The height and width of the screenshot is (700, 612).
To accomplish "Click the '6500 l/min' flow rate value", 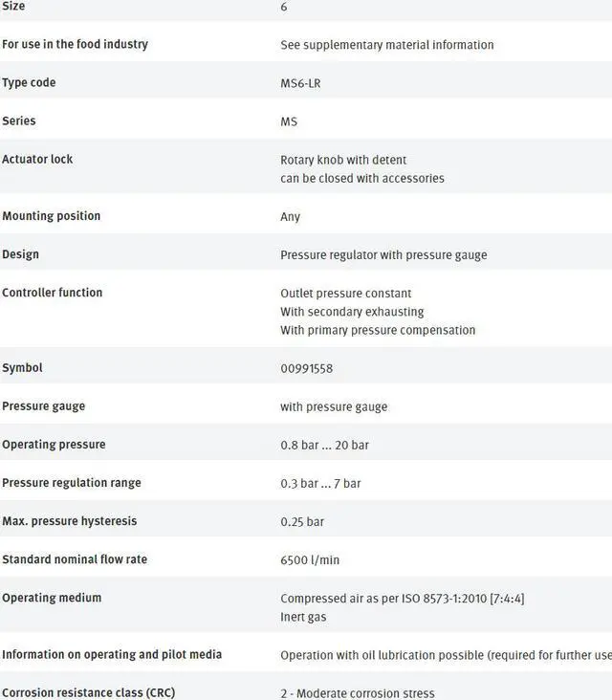I will pos(310,559).
